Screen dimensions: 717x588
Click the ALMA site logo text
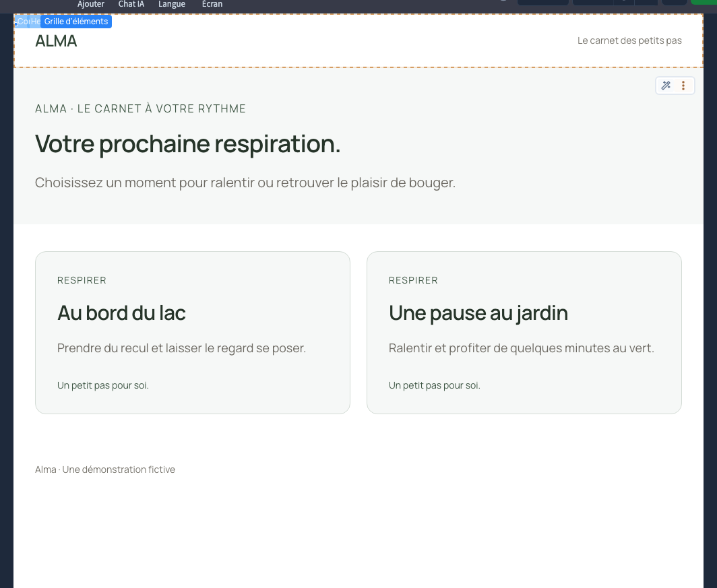tap(56, 41)
